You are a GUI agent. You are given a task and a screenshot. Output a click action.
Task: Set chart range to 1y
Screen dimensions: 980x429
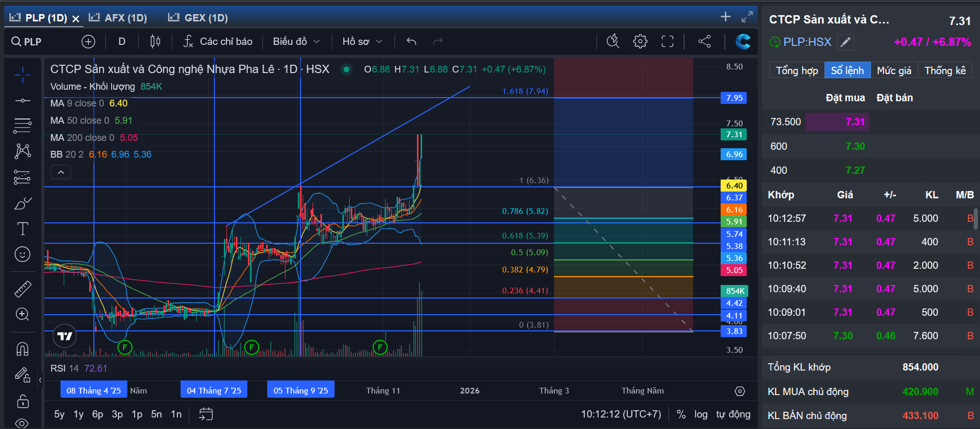[x=78, y=414]
